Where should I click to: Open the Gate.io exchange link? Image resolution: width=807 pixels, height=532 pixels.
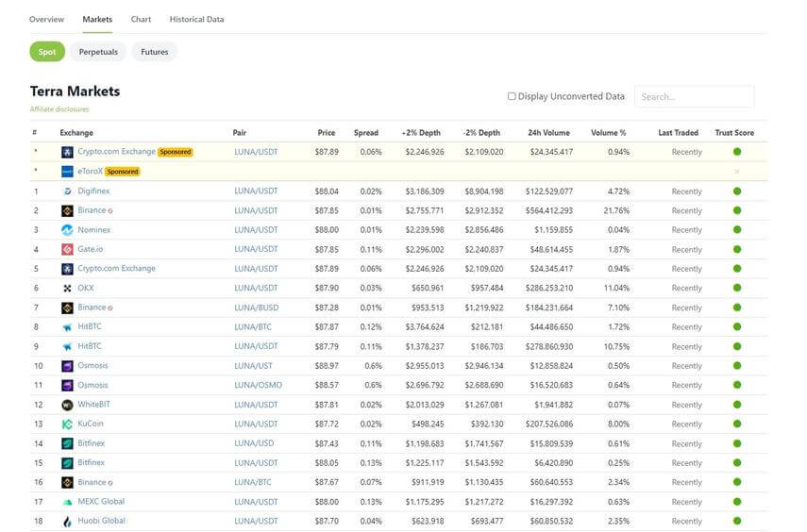point(90,249)
